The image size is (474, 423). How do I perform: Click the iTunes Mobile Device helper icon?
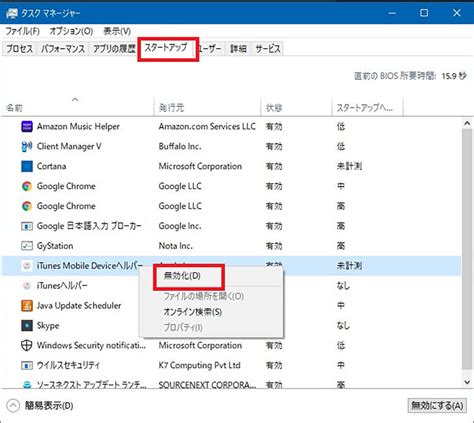[27, 266]
